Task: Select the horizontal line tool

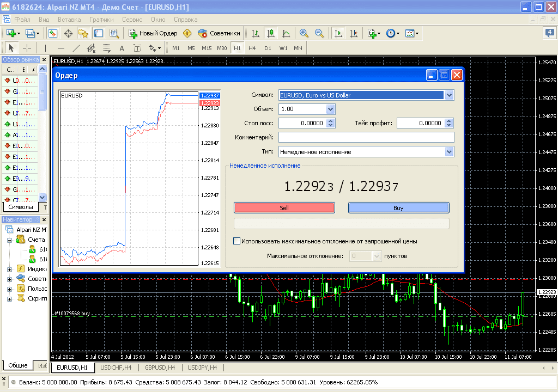Action: (x=61, y=48)
